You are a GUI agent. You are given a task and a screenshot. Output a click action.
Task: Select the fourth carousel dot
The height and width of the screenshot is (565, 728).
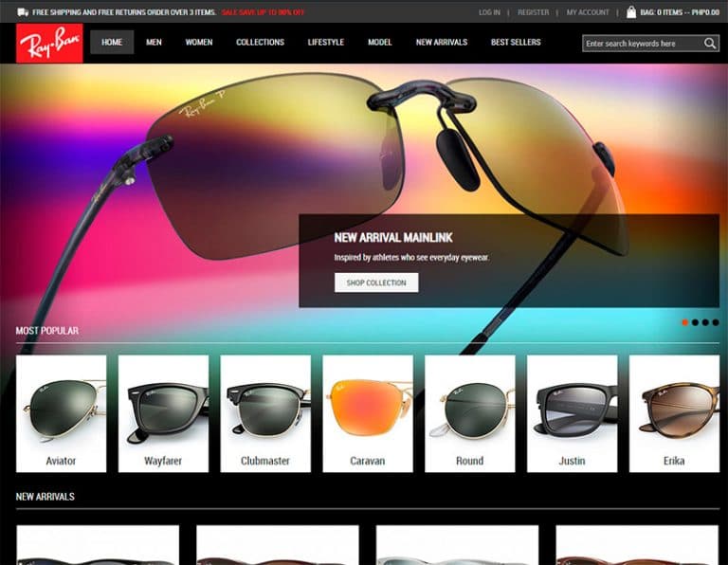point(716,322)
